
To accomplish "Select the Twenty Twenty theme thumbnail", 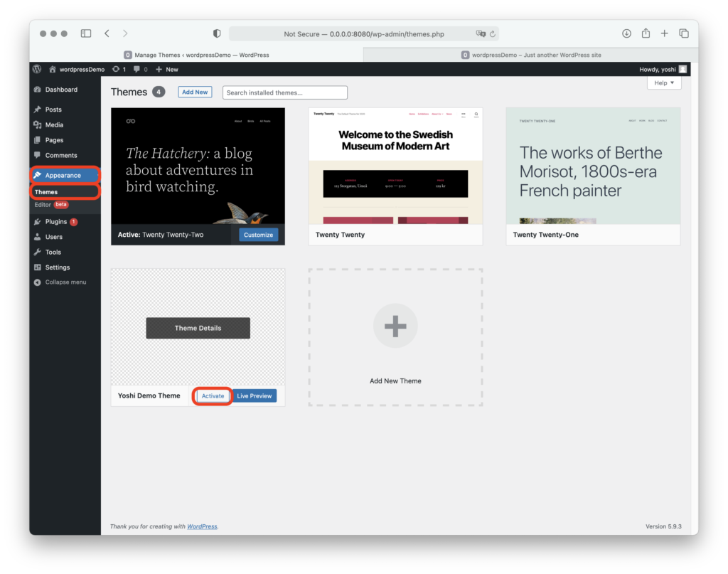I will 395,166.
